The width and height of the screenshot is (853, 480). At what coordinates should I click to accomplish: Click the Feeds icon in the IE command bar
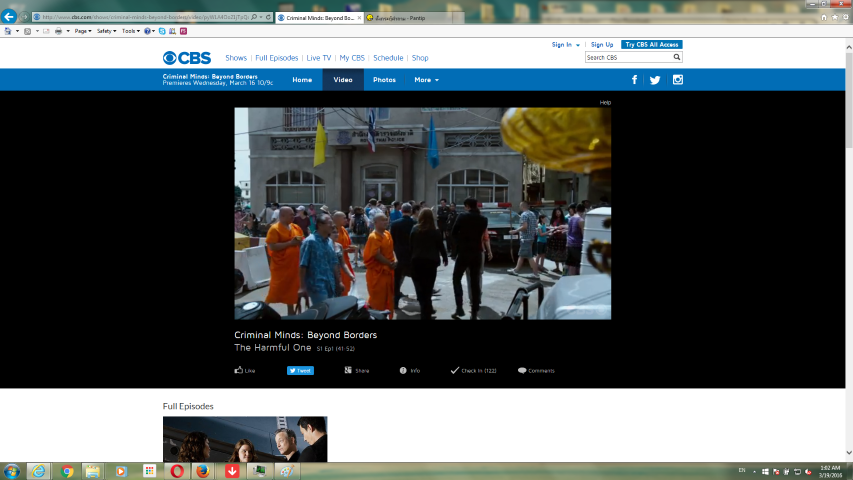tap(27, 31)
